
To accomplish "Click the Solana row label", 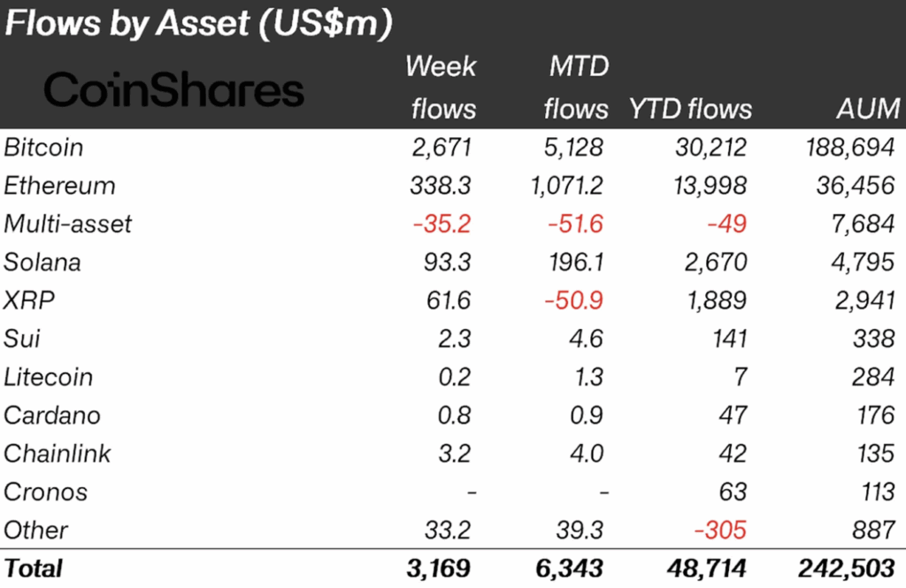I will pos(42,262).
